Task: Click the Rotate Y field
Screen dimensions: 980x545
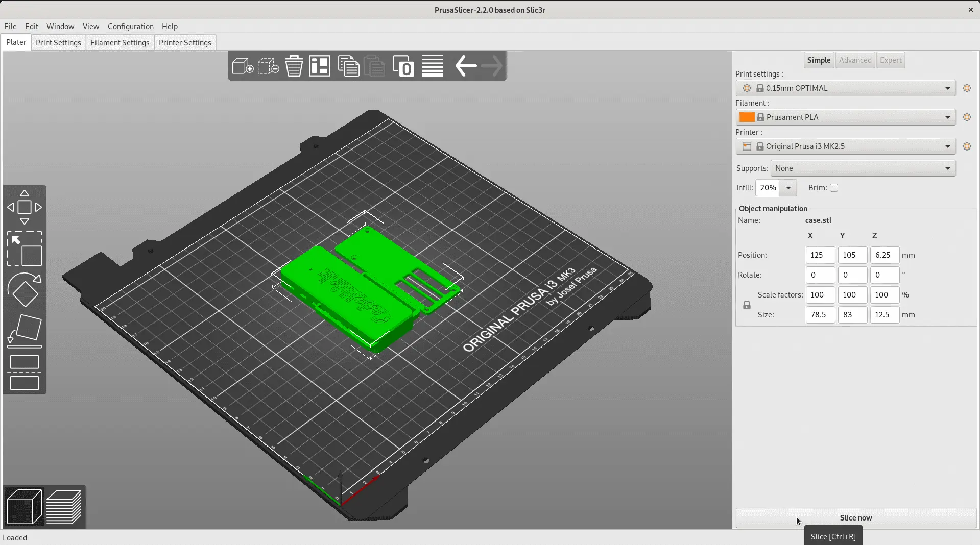Action: click(x=852, y=275)
